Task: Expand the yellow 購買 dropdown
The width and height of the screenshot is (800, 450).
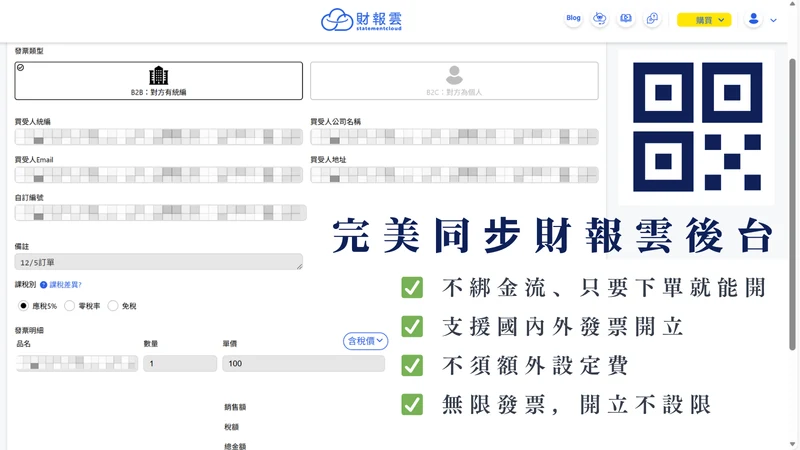Action: click(x=704, y=20)
